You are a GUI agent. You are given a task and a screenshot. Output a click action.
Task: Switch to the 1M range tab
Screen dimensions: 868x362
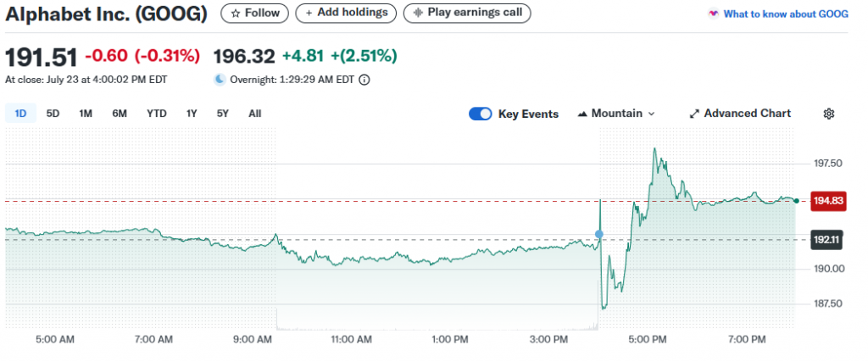click(x=86, y=114)
